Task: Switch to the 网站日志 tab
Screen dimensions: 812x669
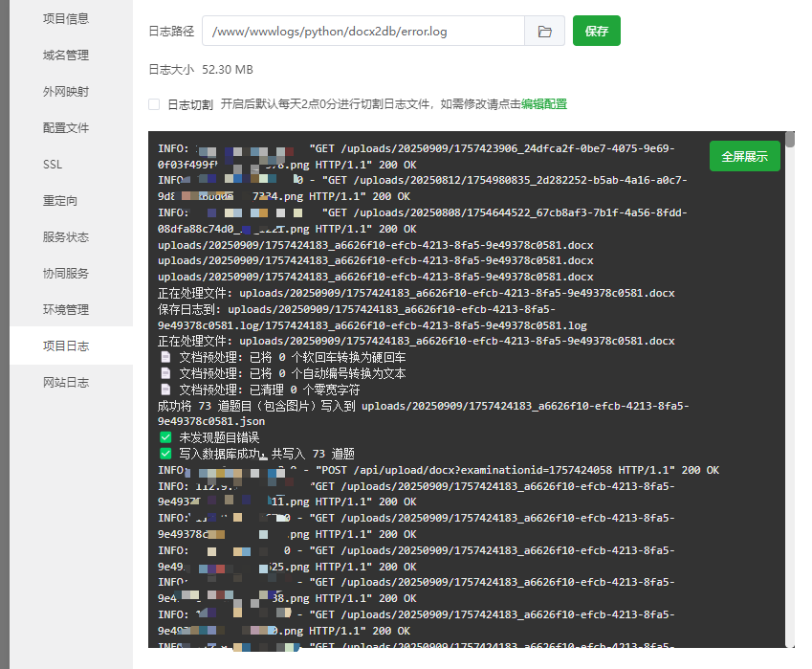Action: [x=66, y=383]
